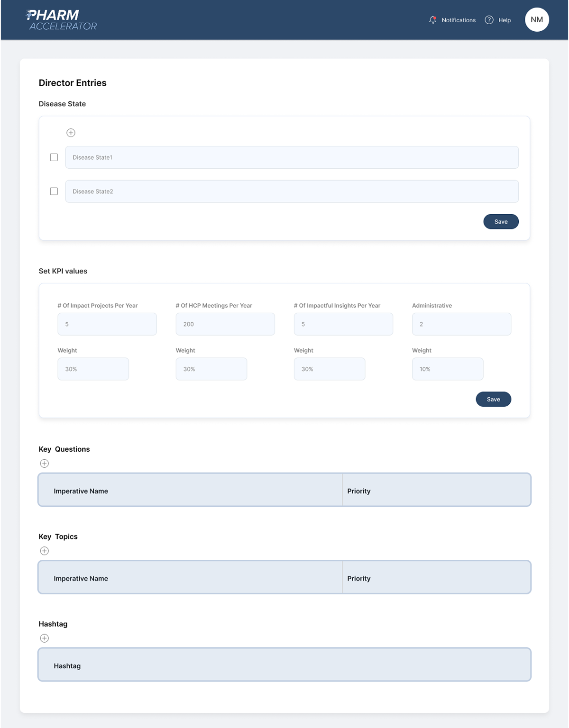Click the Pharm Accelerator logo
This screenshot has height=728, width=569.
pos(61,20)
